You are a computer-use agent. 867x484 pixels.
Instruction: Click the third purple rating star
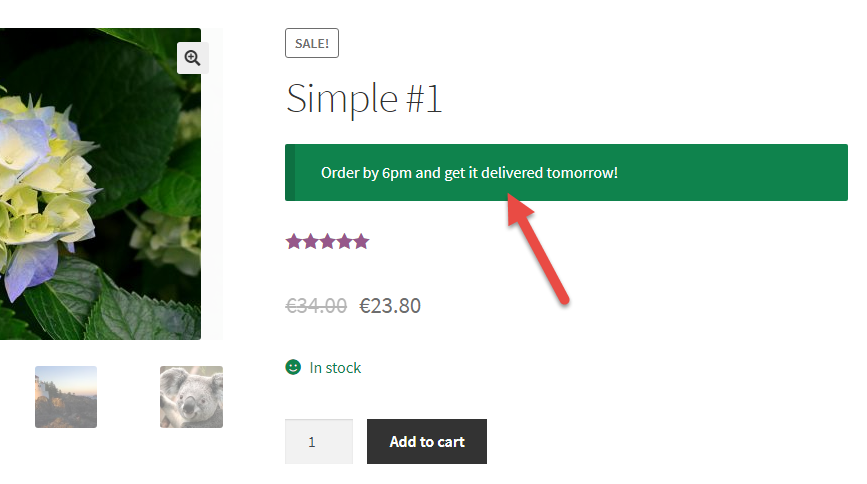point(327,242)
